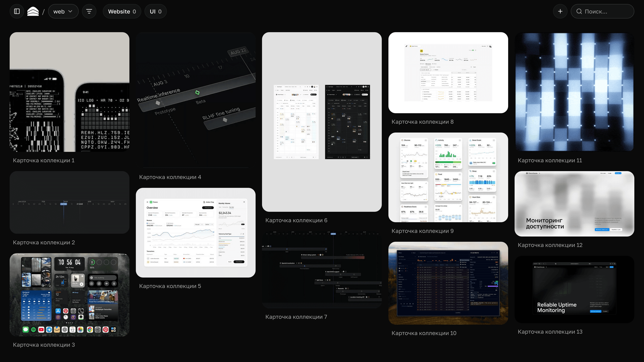This screenshot has width=644, height=362.
Task: Open the filter options icon
Action: tap(89, 11)
